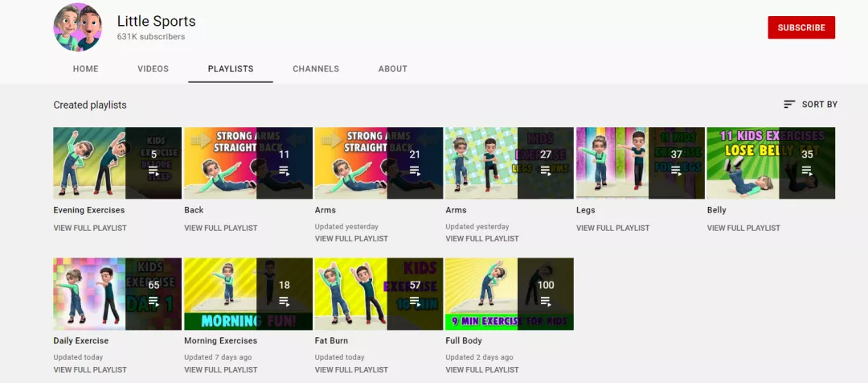
Task: View full playlist for Legs
Action: (612, 228)
